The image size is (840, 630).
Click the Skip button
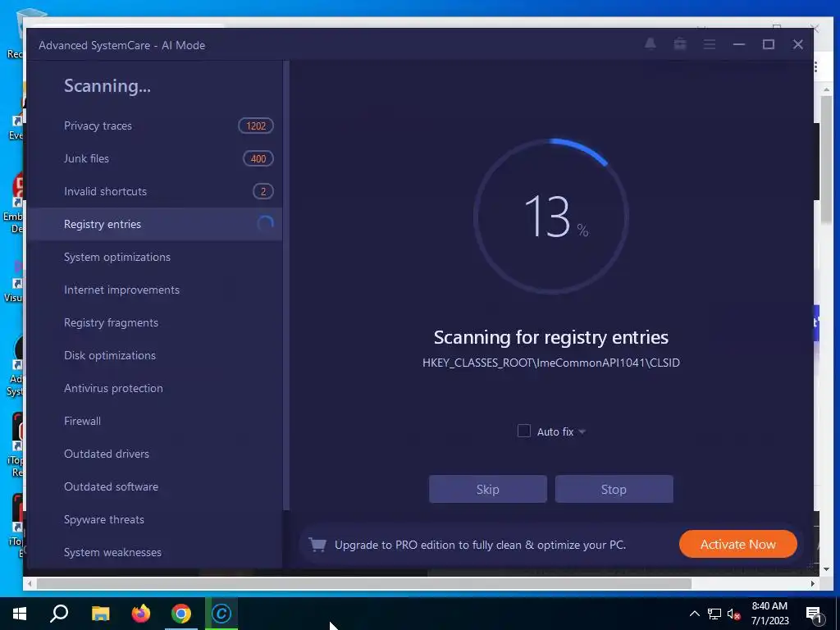coord(487,489)
